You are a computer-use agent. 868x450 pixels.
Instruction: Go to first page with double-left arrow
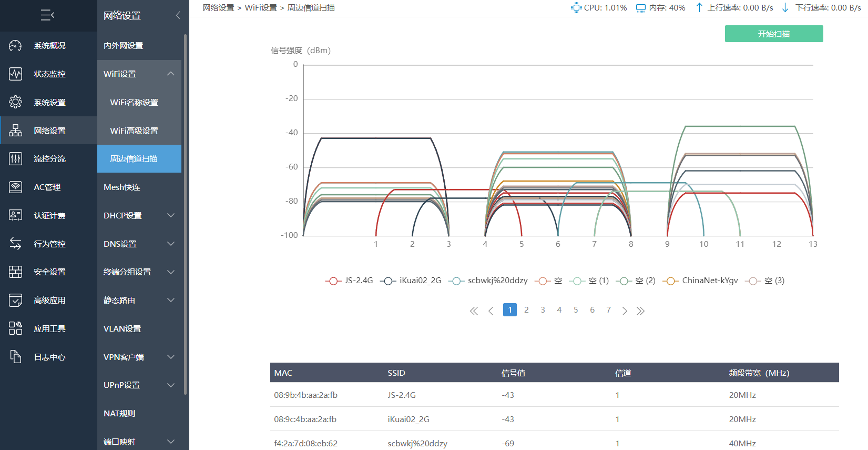point(474,311)
